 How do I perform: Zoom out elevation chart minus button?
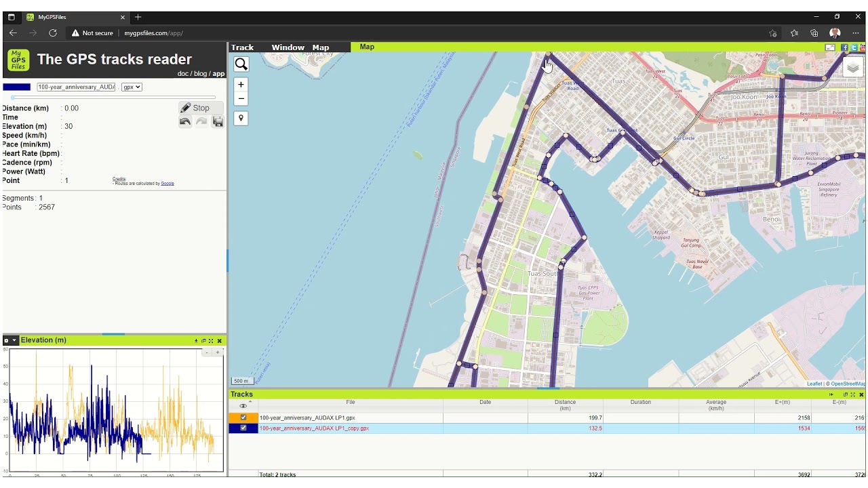point(207,352)
